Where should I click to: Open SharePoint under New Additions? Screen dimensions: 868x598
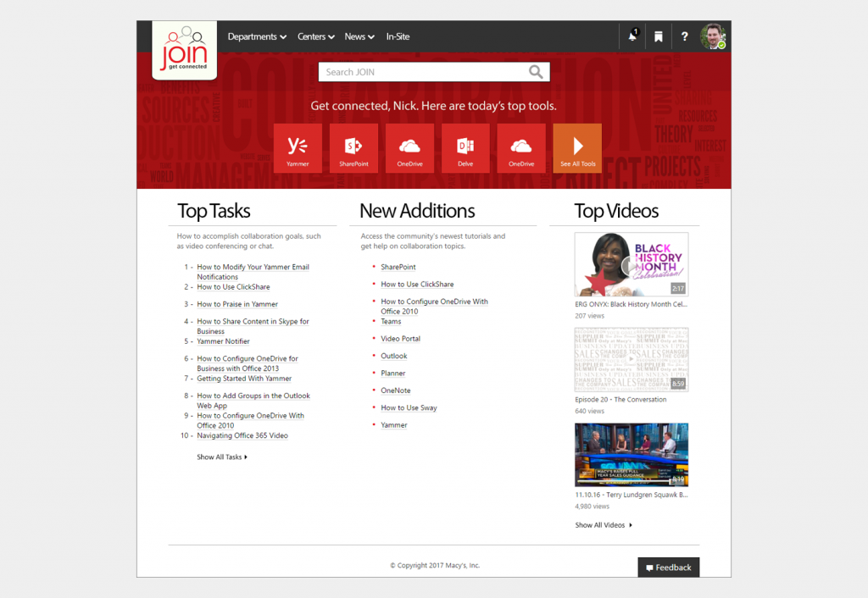[398, 267]
